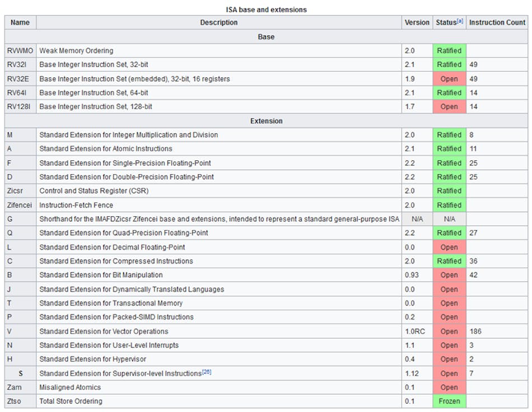Select the 'Weak Memory Ordering' description
Screen dimensions: 532x412
click(x=76, y=50)
